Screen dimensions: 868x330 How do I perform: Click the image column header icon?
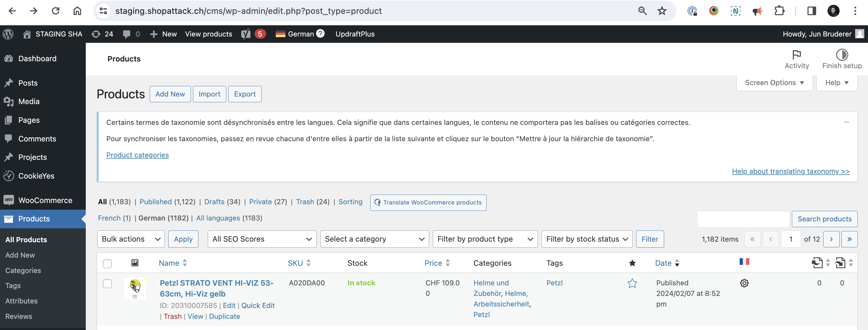tap(135, 263)
